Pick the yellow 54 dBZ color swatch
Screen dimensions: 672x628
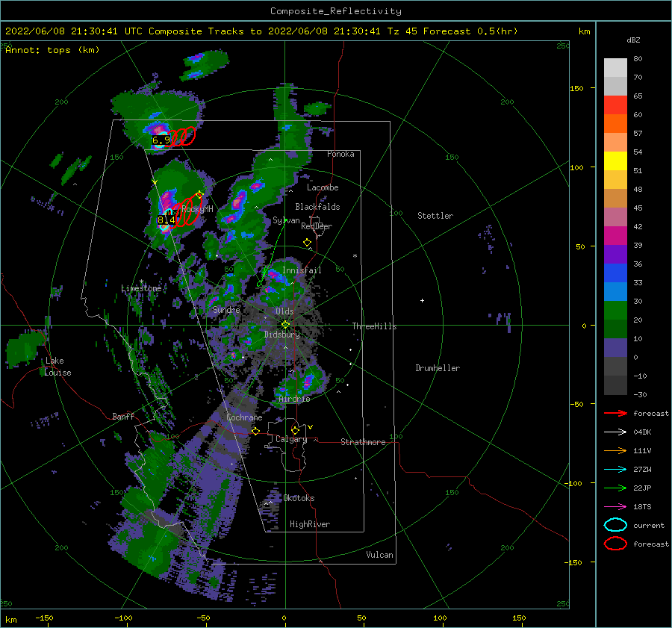click(615, 161)
